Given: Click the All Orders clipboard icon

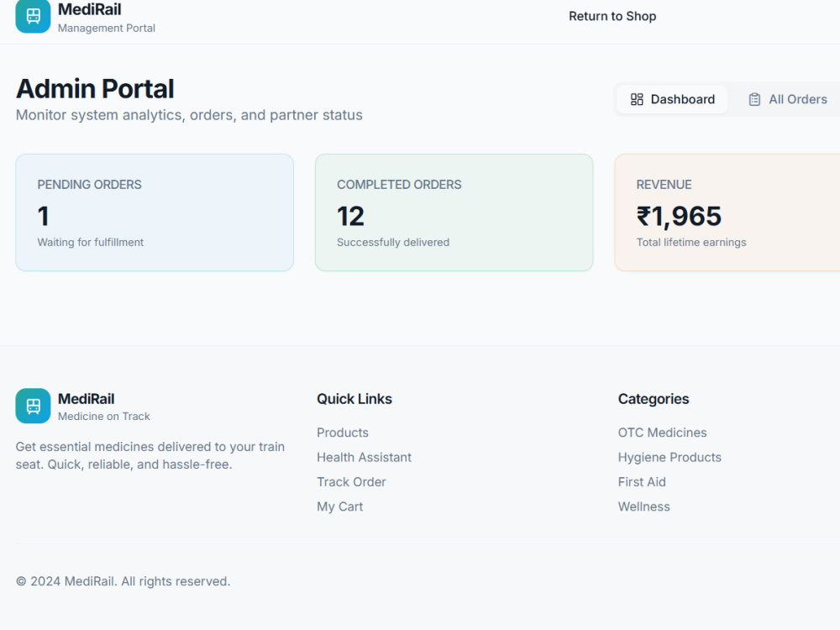Looking at the screenshot, I should tap(754, 99).
